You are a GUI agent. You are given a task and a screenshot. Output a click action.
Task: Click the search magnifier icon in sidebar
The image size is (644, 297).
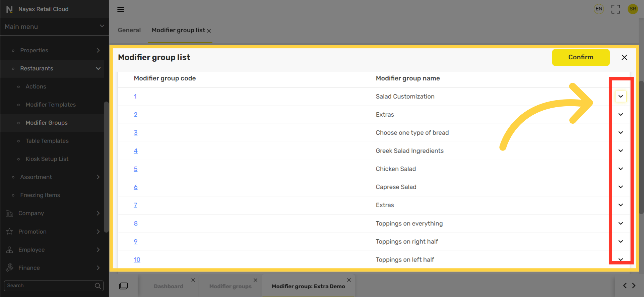pyautogui.click(x=98, y=286)
